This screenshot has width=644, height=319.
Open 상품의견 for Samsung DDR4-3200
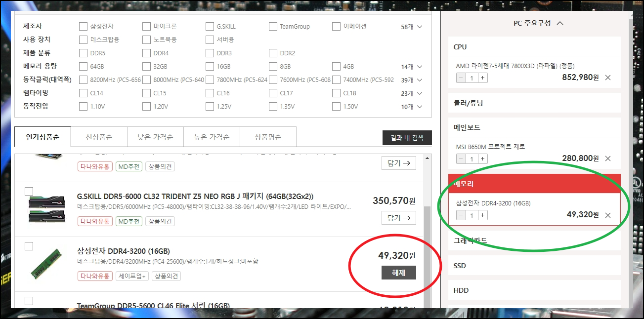tap(166, 276)
